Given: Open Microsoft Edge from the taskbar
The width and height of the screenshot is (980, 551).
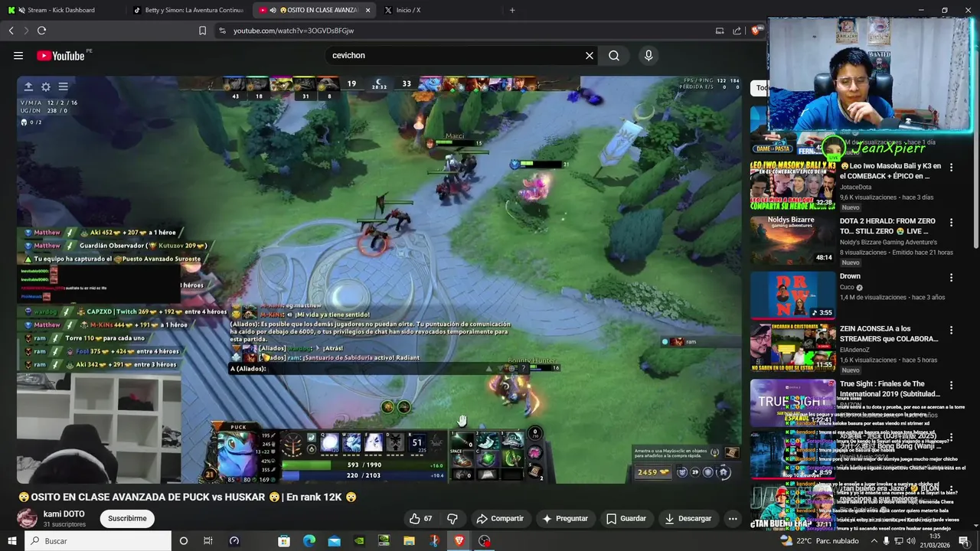Looking at the screenshot, I should pyautogui.click(x=309, y=541).
